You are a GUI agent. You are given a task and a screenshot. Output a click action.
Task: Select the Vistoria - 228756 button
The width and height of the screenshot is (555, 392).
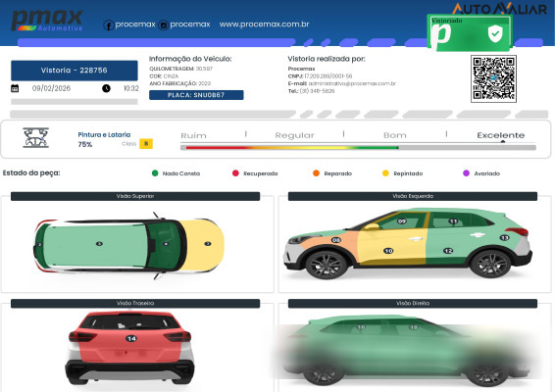(x=75, y=71)
